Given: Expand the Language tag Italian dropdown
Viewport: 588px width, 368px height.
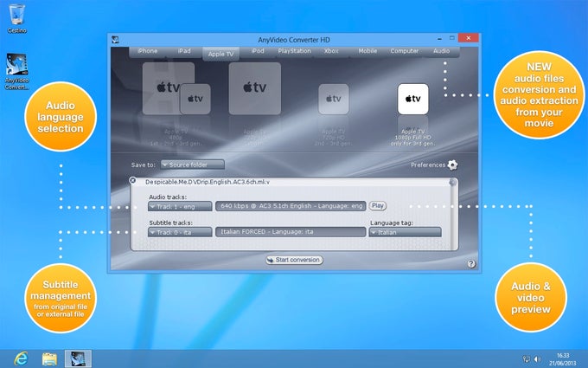Looking at the screenshot, I should pos(405,232).
